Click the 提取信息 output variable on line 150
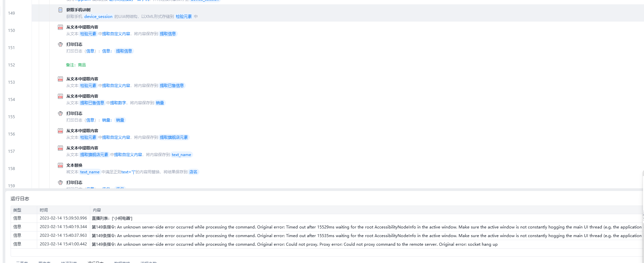The width and height of the screenshot is (644, 263). [168, 34]
